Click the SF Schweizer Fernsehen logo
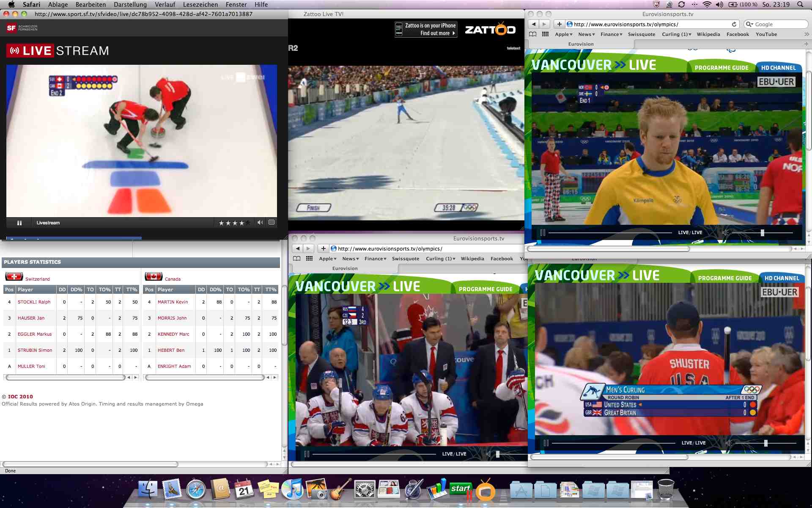 [x=22, y=28]
